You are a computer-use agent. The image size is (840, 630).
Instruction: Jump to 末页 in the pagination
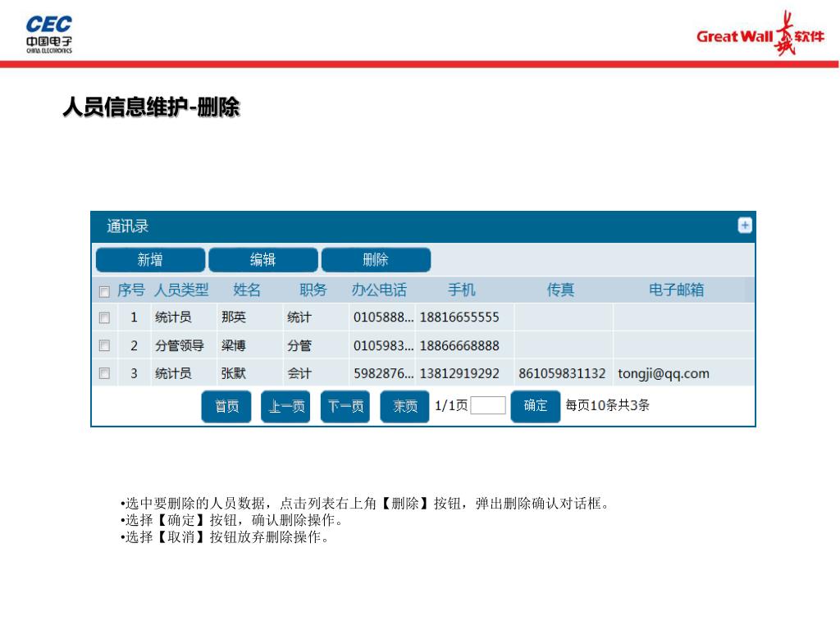[x=404, y=407]
